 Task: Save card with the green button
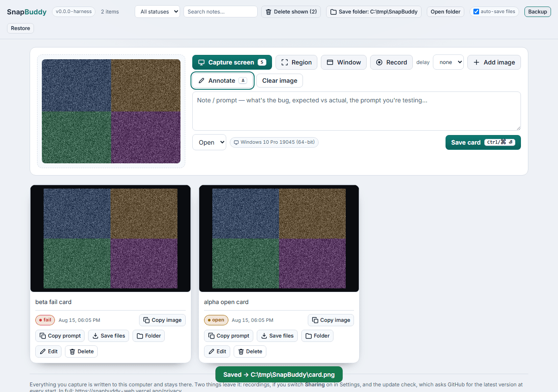tap(483, 142)
